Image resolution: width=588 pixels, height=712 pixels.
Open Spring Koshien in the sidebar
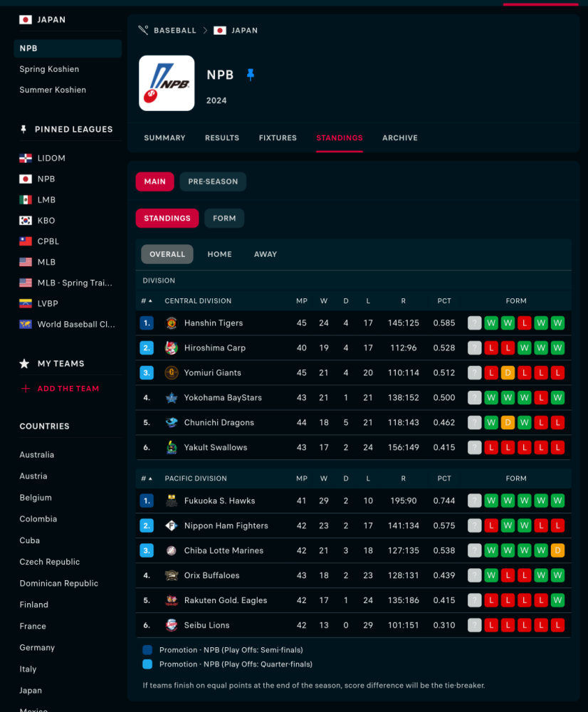pyautogui.click(x=49, y=69)
